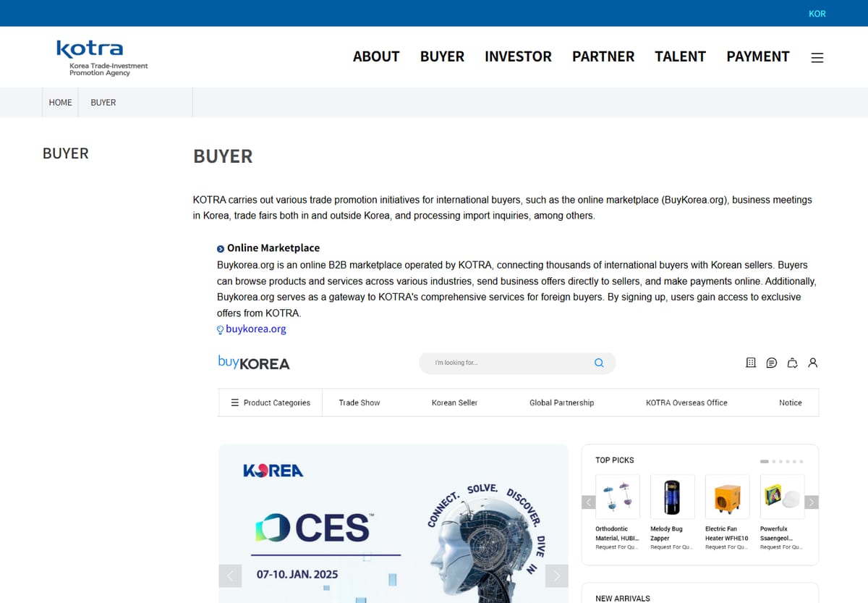The width and height of the screenshot is (868, 603).
Task: Click the Top Picks active carousel indicator
Action: [765, 461]
